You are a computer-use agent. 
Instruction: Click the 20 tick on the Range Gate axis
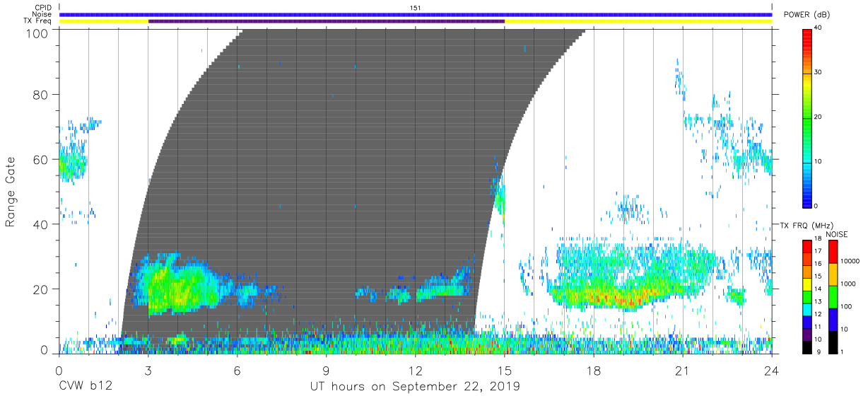pos(42,289)
